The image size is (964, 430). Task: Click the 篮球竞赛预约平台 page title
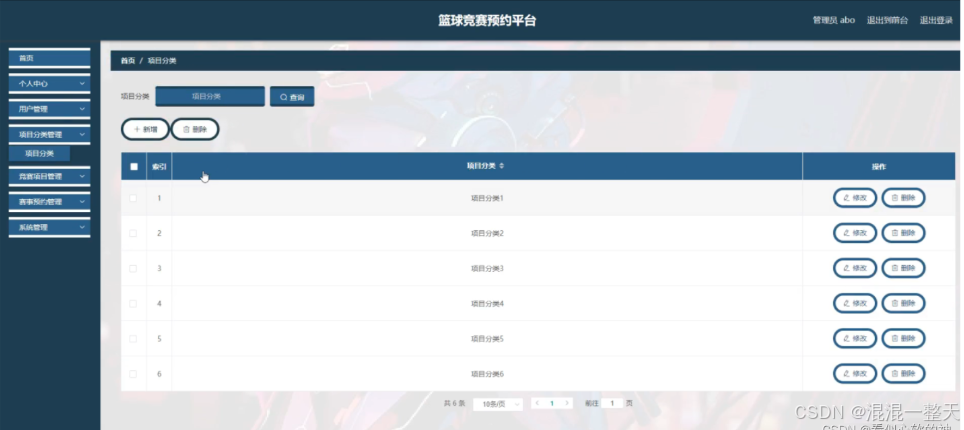pos(487,20)
